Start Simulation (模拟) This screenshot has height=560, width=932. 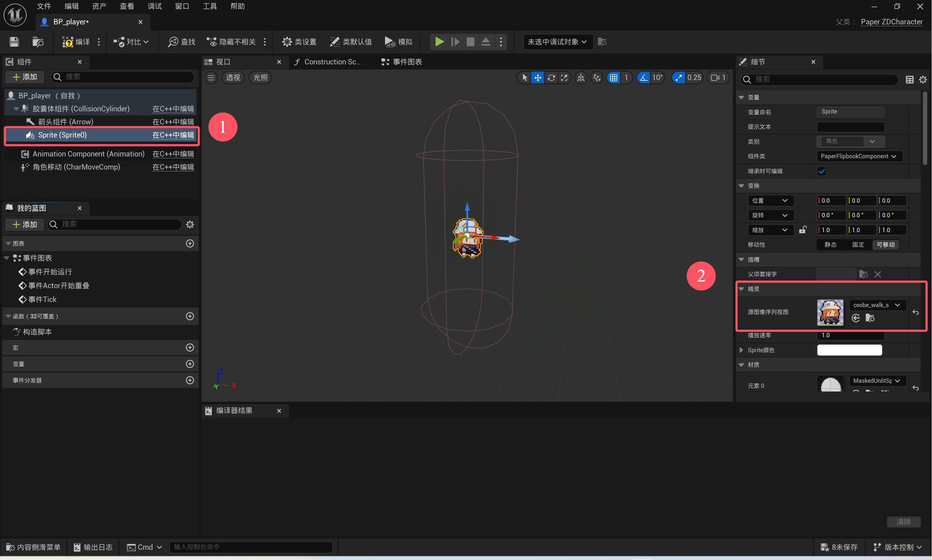(399, 42)
